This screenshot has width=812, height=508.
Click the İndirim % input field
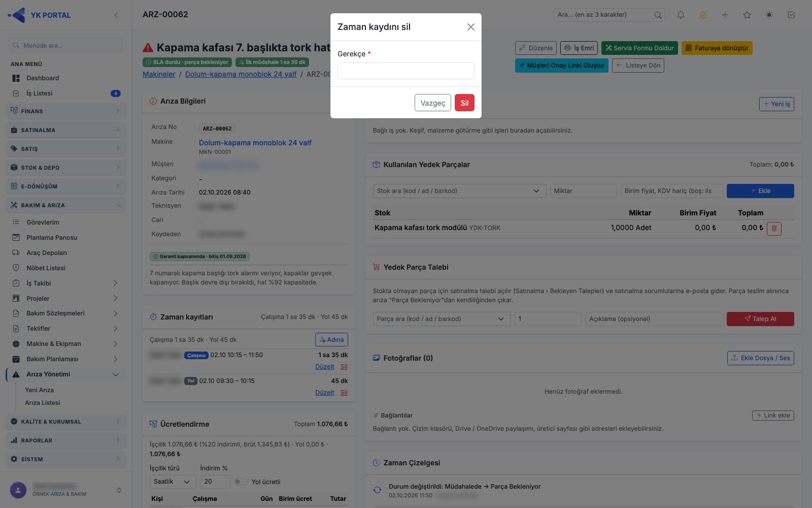[215, 482]
